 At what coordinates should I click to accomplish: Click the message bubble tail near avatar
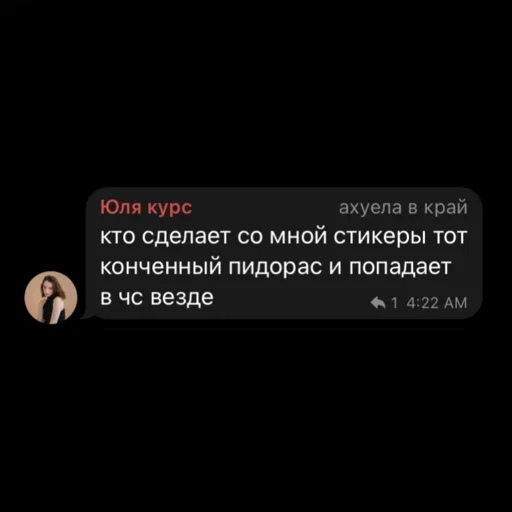click(x=86, y=314)
